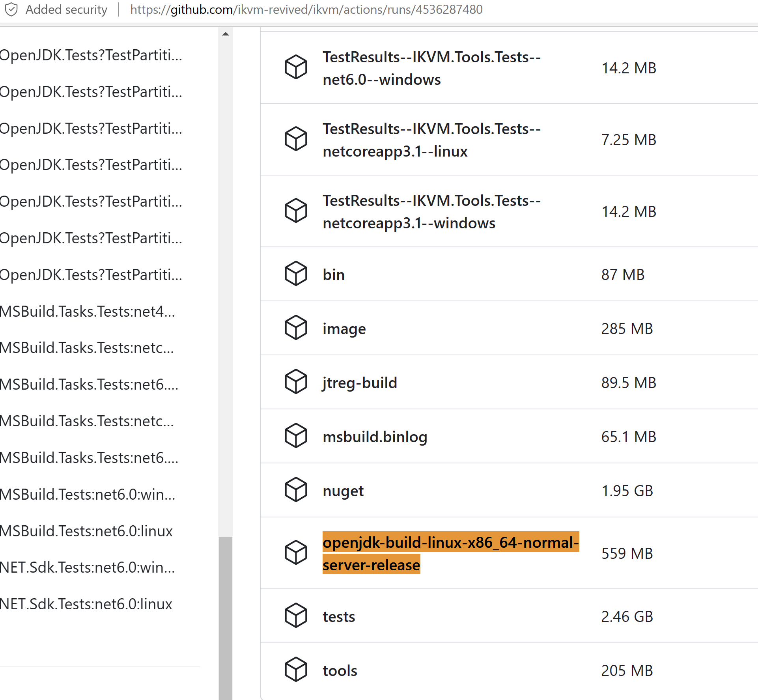This screenshot has width=758, height=700.
Task: Click the GitHub URL in address bar
Action: coord(306,9)
